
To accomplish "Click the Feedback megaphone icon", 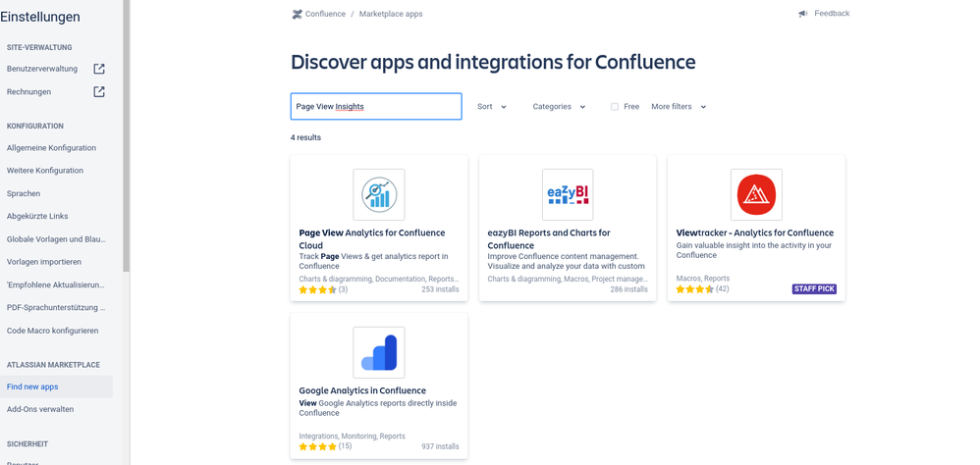I will 803,14.
